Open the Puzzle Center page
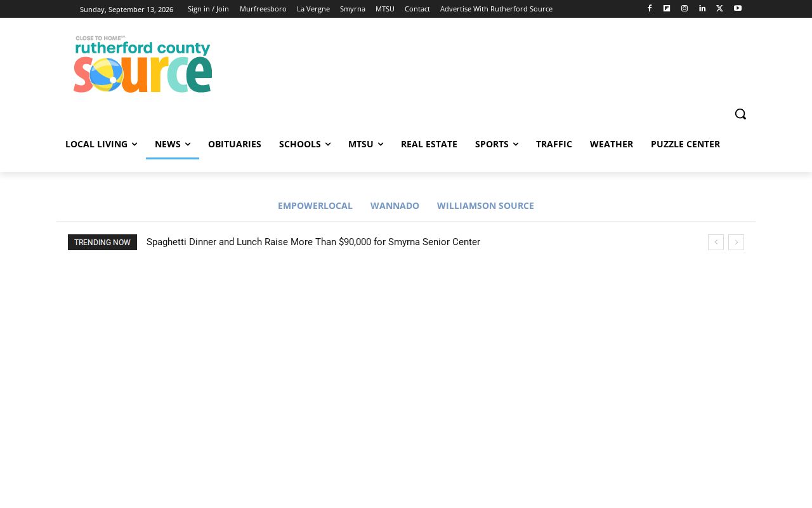Image resolution: width=812 pixels, height=508 pixels. (685, 144)
